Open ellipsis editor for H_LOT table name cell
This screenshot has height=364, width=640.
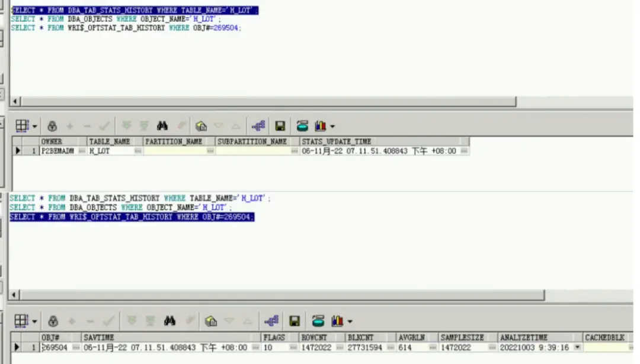coord(138,151)
